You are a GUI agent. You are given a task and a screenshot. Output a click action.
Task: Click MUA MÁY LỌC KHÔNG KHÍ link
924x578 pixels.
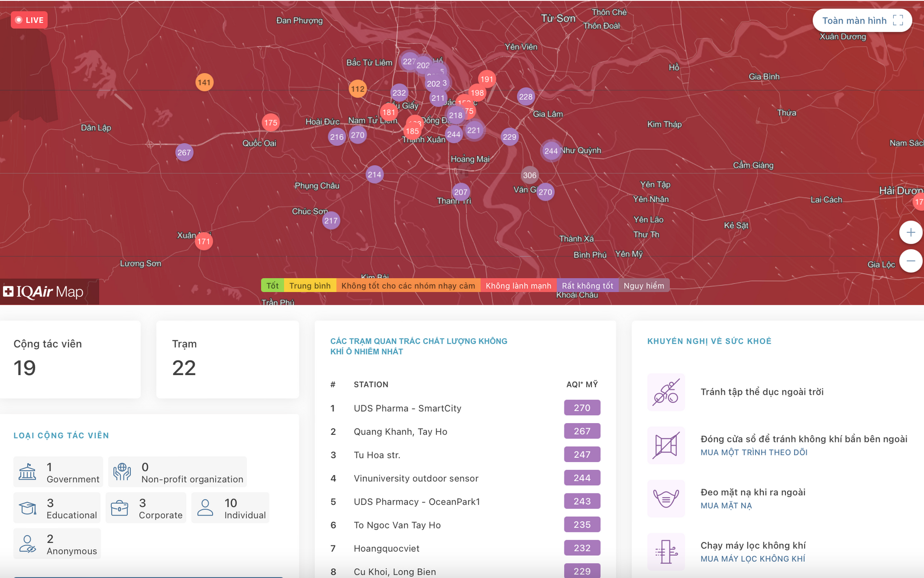click(x=753, y=559)
